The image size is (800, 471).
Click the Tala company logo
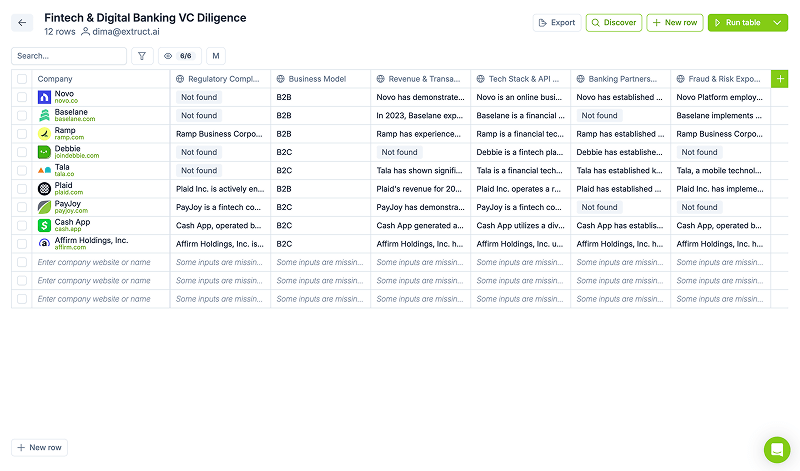coord(44,170)
